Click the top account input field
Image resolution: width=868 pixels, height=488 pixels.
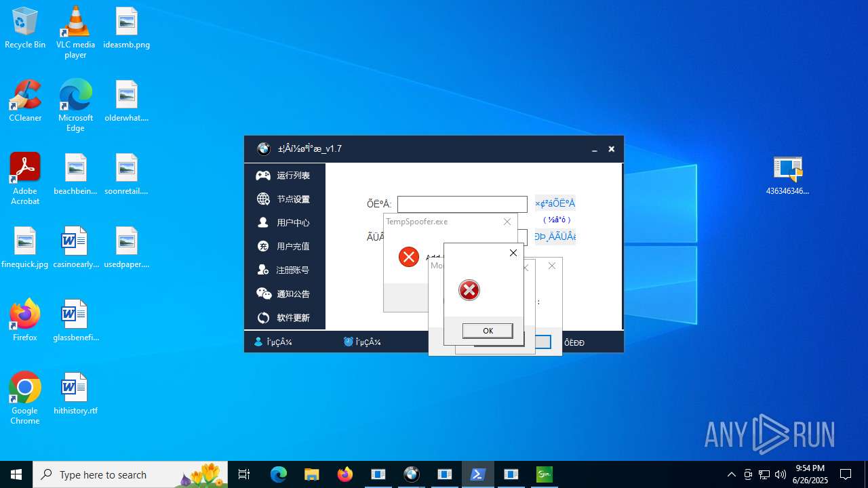(x=462, y=204)
